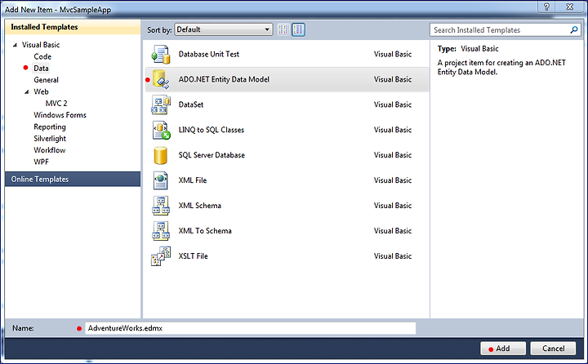Click the SQL Server Database label
The height and width of the screenshot is (364, 588).
tap(212, 155)
